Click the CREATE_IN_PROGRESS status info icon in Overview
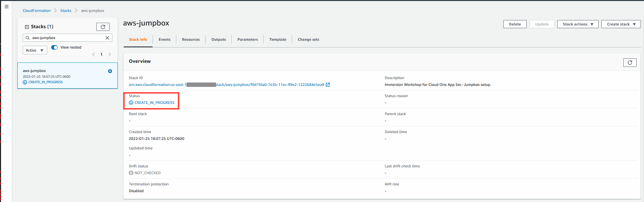 tap(131, 103)
